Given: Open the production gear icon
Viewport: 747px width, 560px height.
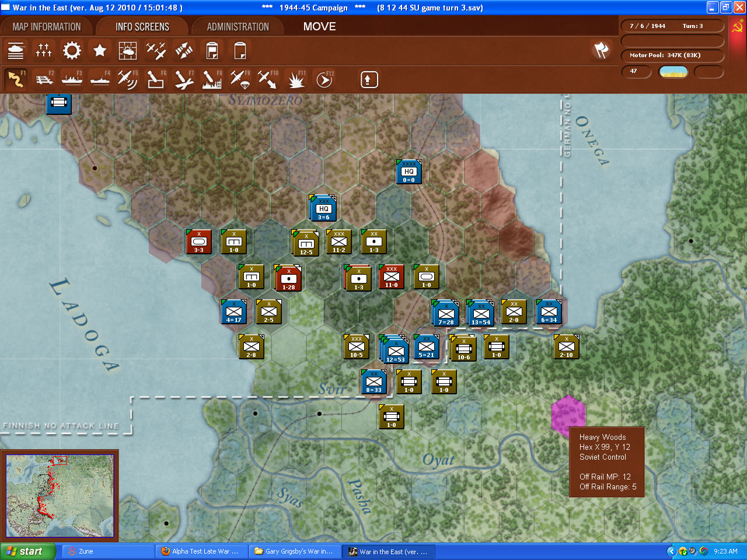Looking at the screenshot, I should (x=72, y=51).
